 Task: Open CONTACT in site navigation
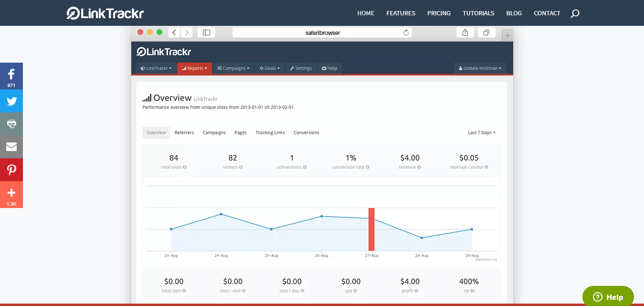click(547, 13)
